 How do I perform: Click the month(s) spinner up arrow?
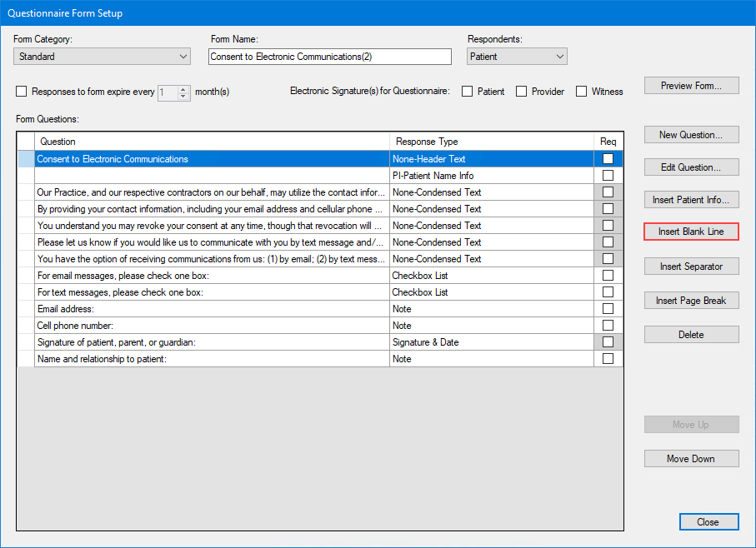tap(183, 88)
